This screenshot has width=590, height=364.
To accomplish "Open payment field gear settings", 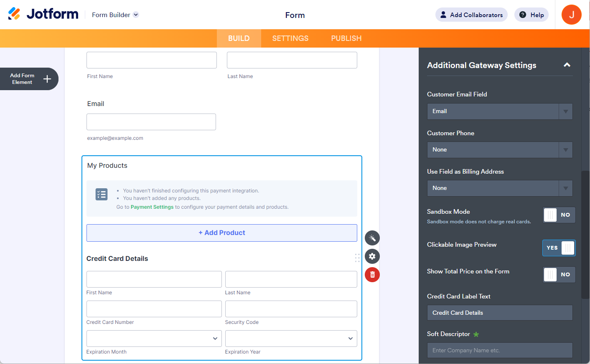I will pos(372,256).
